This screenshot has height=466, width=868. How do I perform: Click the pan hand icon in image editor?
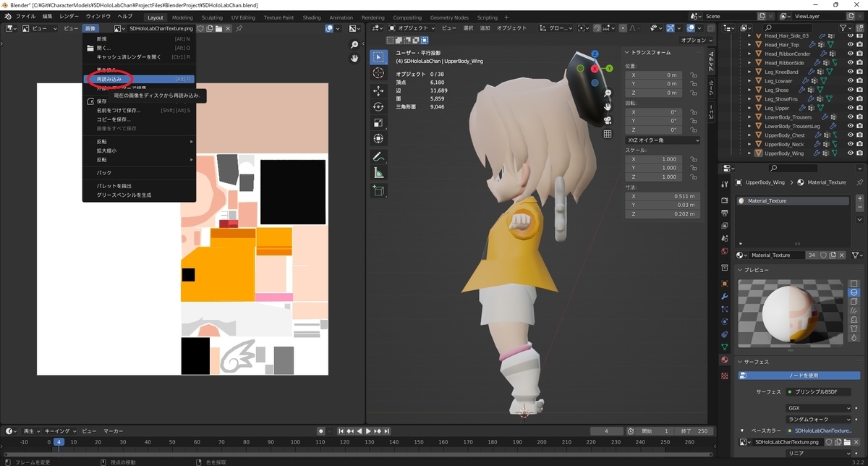tap(354, 59)
